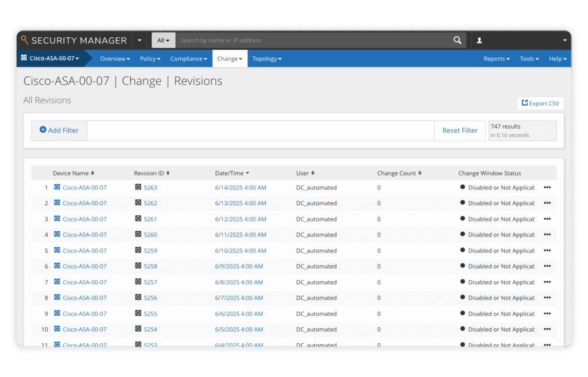
Task: Click the device icon in row 10
Action: tap(57, 329)
